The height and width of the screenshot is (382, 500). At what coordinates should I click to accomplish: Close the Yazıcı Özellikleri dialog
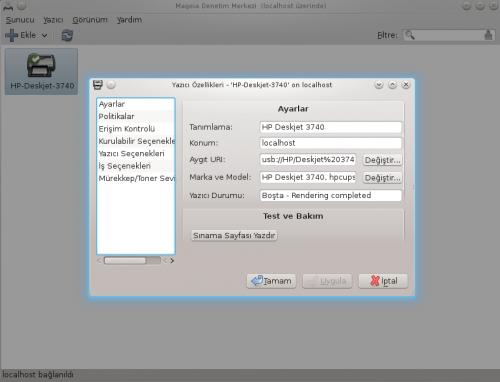406,85
